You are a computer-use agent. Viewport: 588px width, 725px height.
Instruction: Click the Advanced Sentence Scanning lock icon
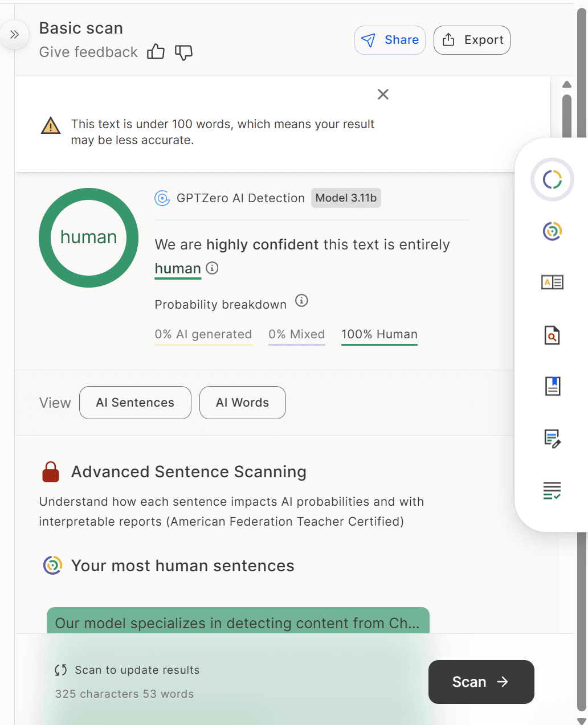tap(50, 472)
